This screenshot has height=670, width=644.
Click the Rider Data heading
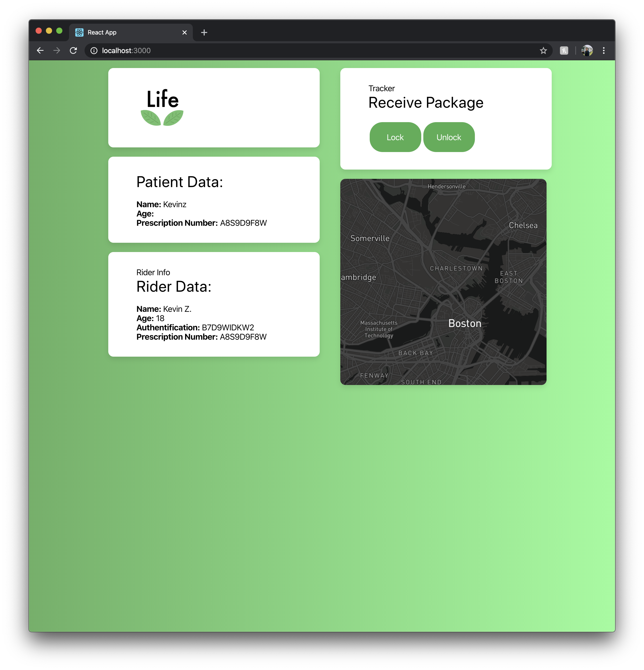pyautogui.click(x=174, y=287)
